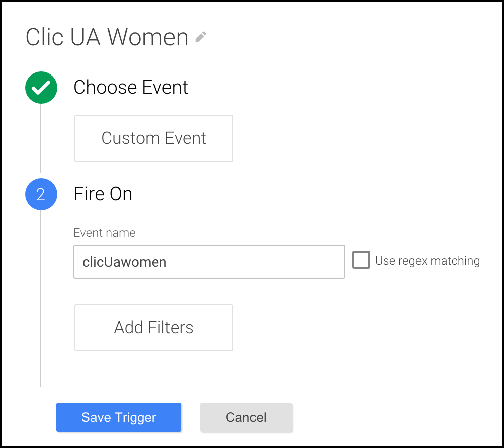
Task: Click the 'Save Trigger' label text
Action: pyautogui.click(x=119, y=417)
